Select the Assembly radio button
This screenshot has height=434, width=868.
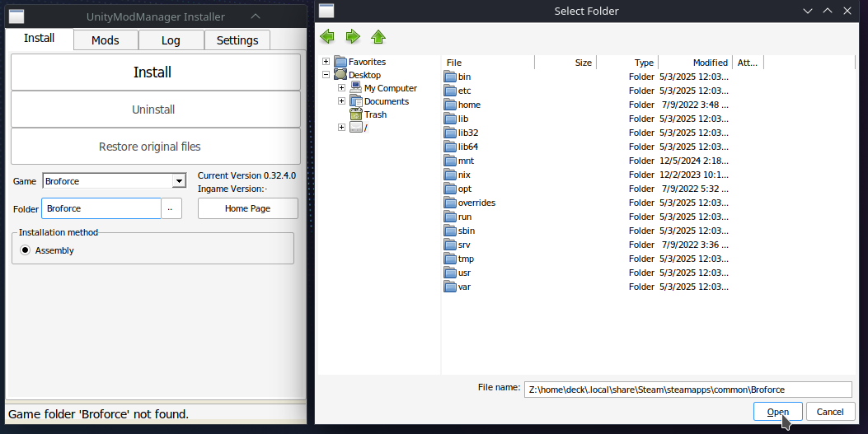[x=25, y=250]
